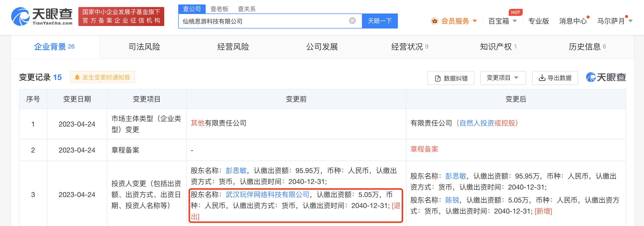Click the 变更前 column header

(296, 99)
